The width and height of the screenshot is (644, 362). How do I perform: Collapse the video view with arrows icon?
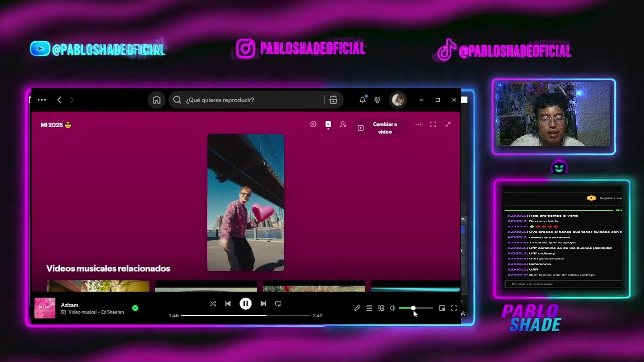click(x=448, y=124)
